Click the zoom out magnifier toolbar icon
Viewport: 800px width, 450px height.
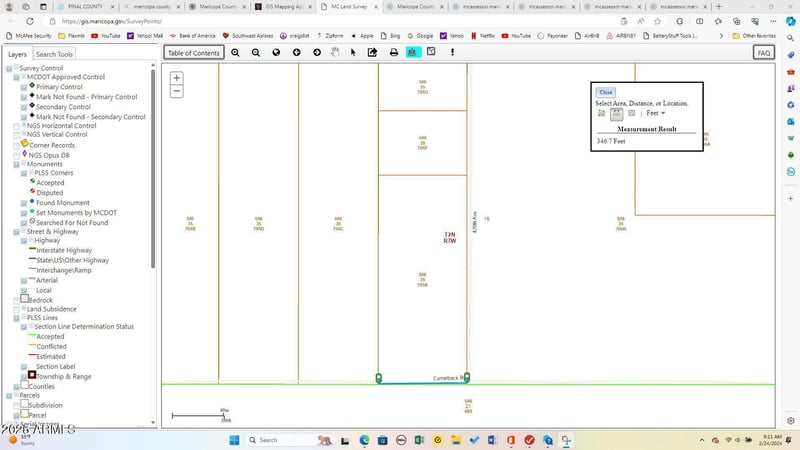(x=256, y=53)
